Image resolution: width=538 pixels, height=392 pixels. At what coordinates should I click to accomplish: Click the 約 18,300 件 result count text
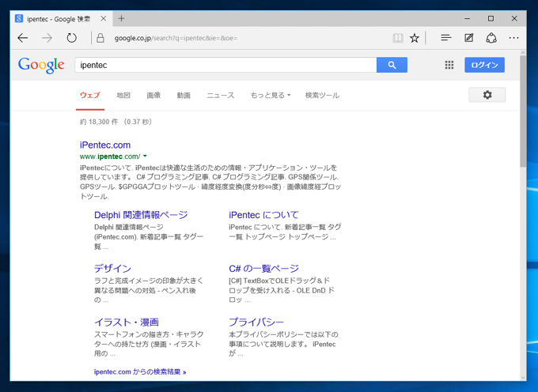click(99, 122)
